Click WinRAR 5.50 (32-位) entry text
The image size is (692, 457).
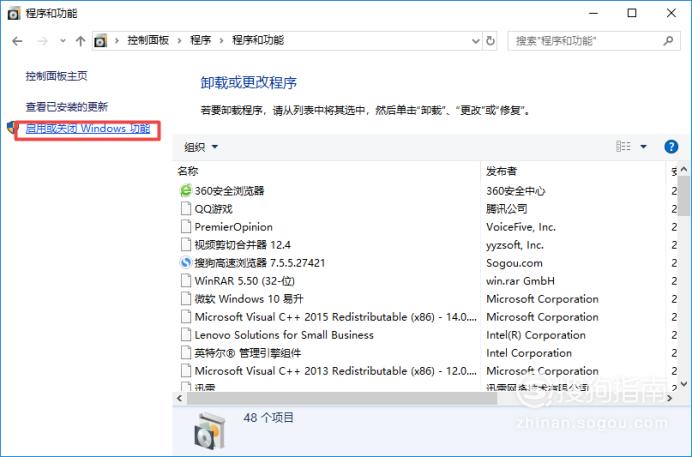(x=244, y=281)
